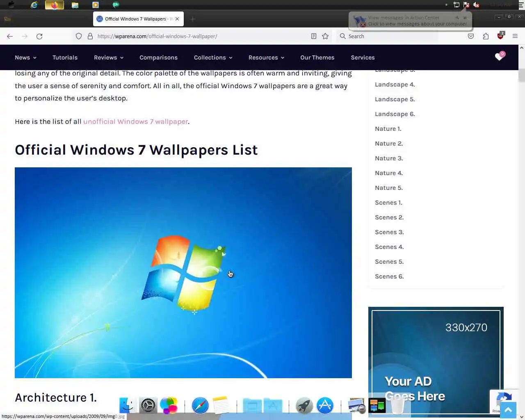
Task: Focus the wparena.com URL address field
Action: pos(201,36)
